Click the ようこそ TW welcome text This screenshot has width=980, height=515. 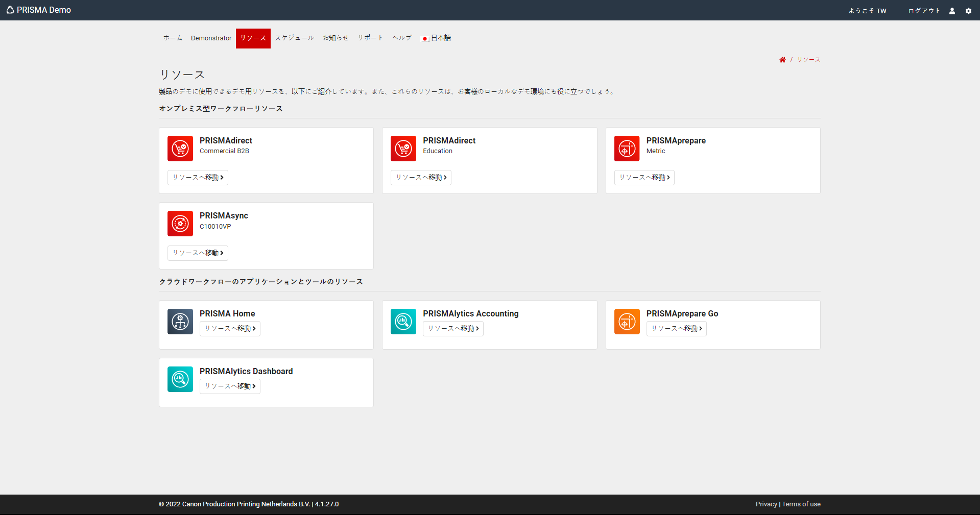coord(867,11)
